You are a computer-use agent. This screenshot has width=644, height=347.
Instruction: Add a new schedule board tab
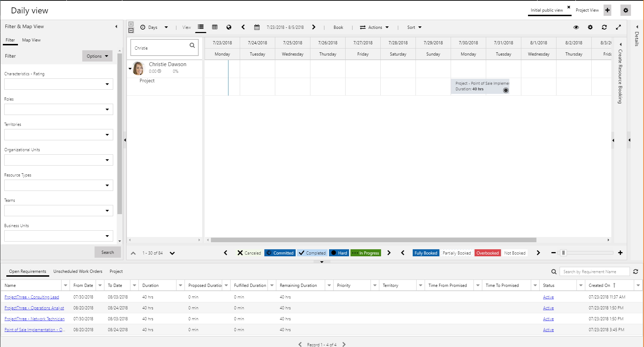[x=607, y=10]
